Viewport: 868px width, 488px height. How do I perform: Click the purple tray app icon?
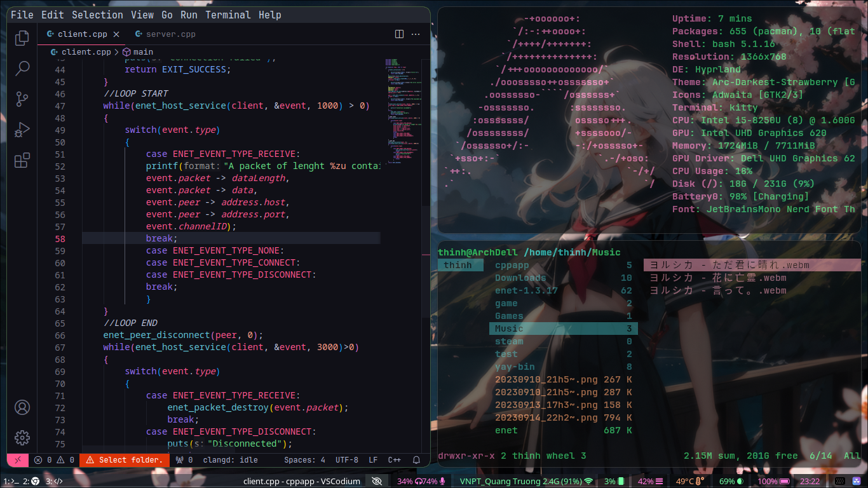(856, 481)
